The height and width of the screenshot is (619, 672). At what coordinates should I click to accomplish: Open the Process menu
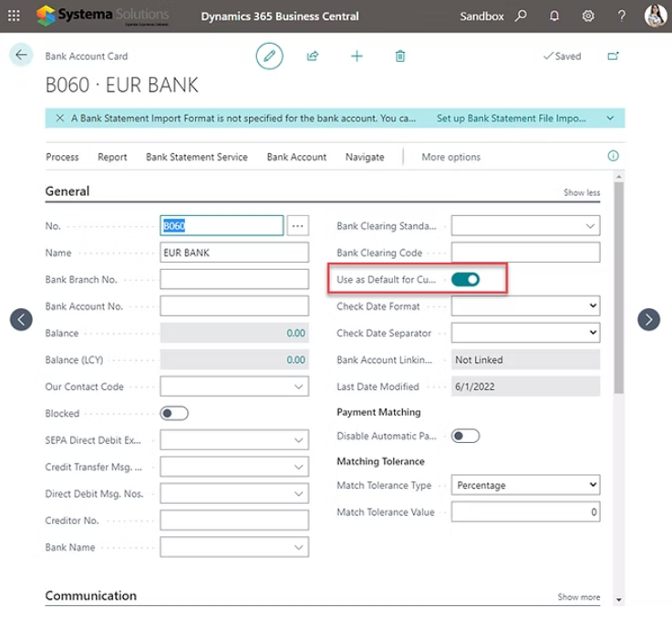click(x=62, y=157)
